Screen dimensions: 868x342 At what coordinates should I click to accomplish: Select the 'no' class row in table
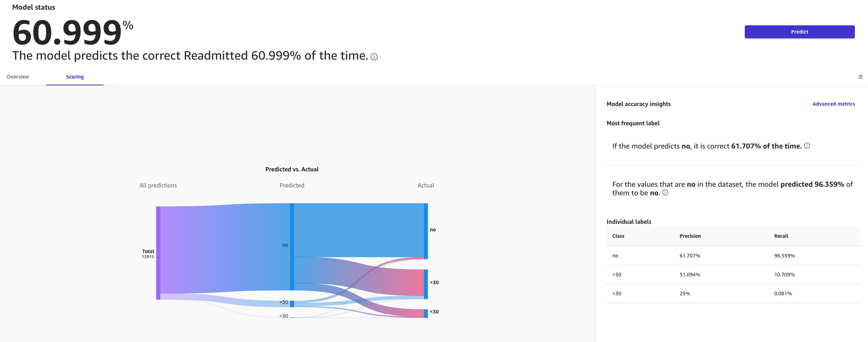[733, 256]
